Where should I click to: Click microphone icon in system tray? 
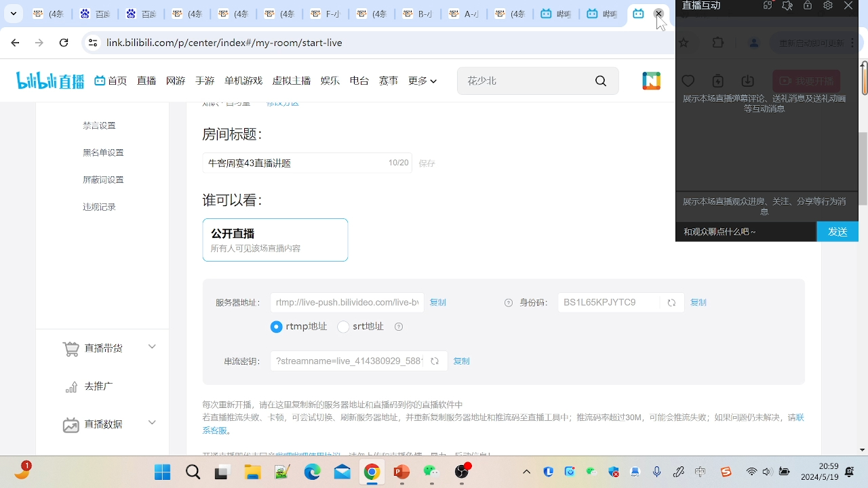[656, 472]
